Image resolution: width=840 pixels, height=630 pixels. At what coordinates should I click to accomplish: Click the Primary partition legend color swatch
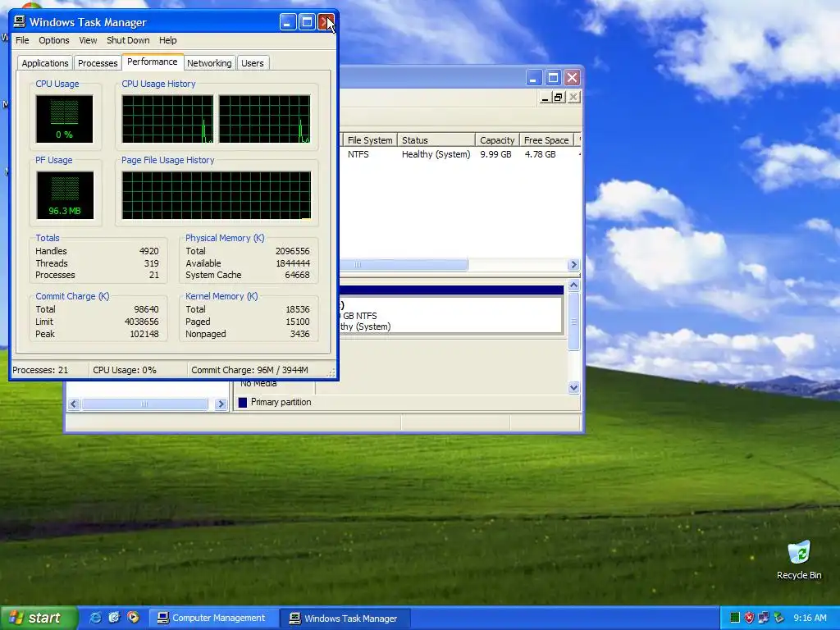pos(243,402)
